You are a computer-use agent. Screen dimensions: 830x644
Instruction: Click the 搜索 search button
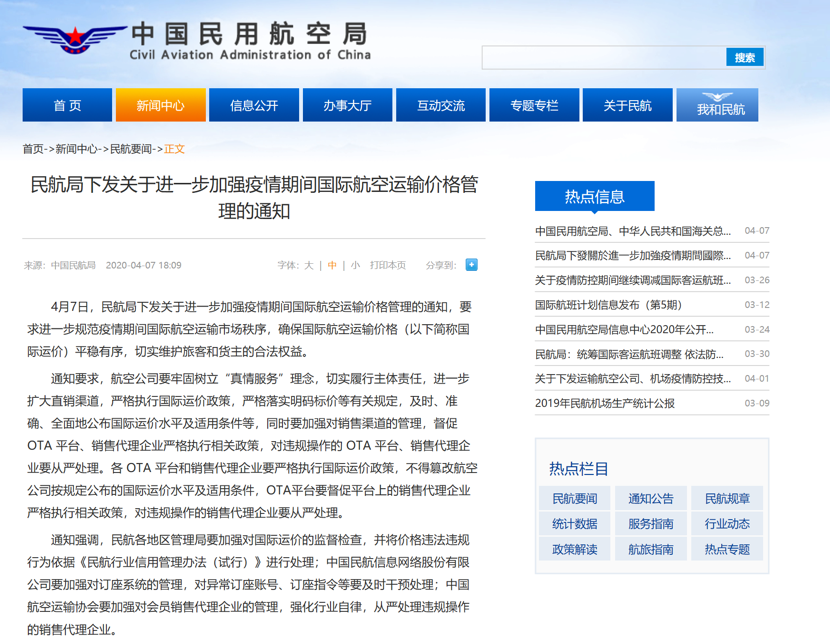(745, 57)
